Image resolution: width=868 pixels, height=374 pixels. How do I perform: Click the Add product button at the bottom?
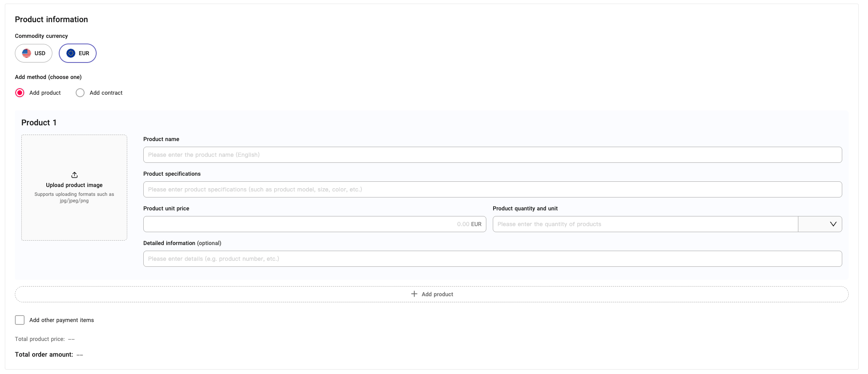[432, 294]
